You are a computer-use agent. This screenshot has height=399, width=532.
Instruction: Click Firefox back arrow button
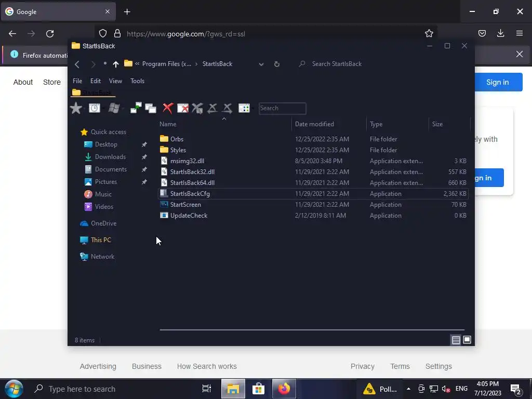click(x=12, y=34)
